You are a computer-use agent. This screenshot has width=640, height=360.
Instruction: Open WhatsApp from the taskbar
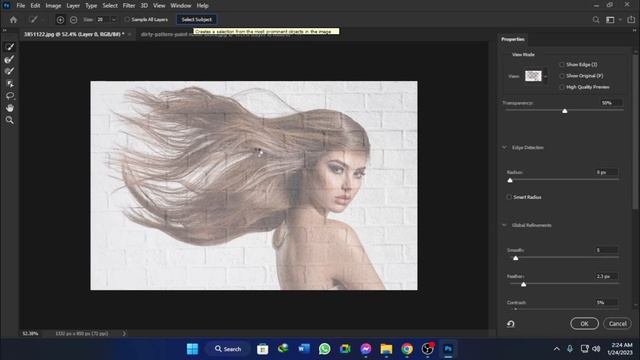[x=324, y=349]
